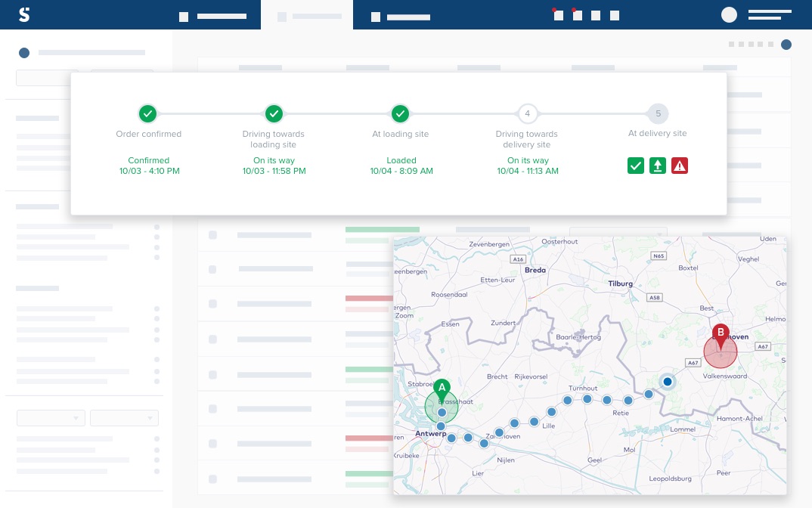Click the red alert warning icon

tap(679, 166)
